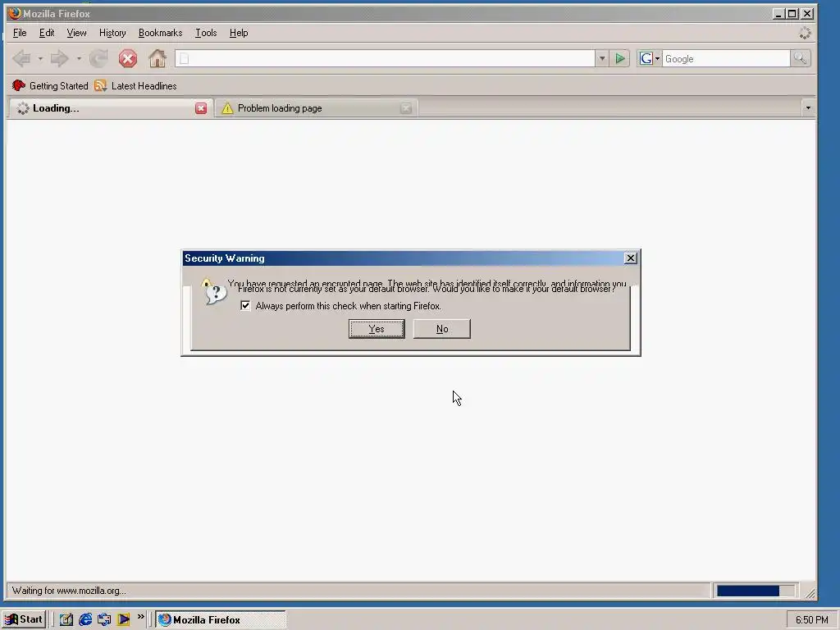The image size is (840, 630).
Task: Click the page icon in the address bar
Action: tap(184, 58)
